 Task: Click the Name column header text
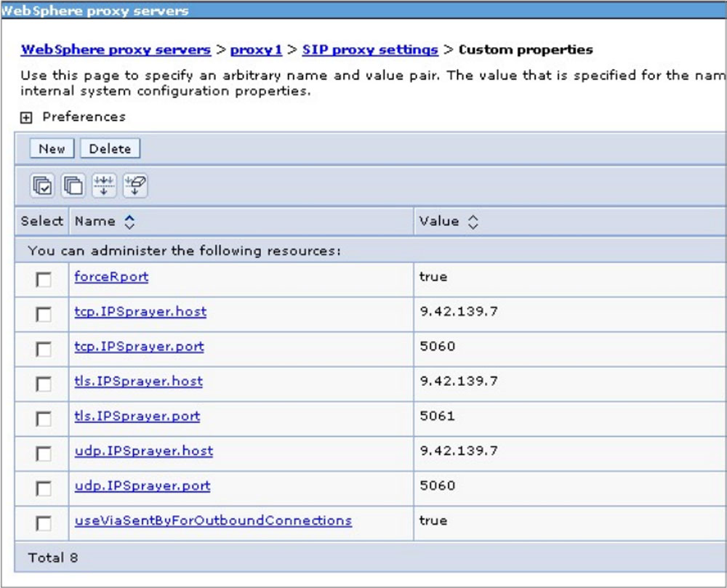coord(95,221)
